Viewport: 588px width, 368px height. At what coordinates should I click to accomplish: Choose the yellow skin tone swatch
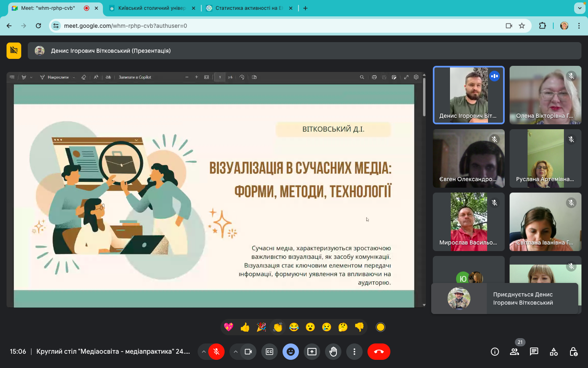[x=380, y=327]
